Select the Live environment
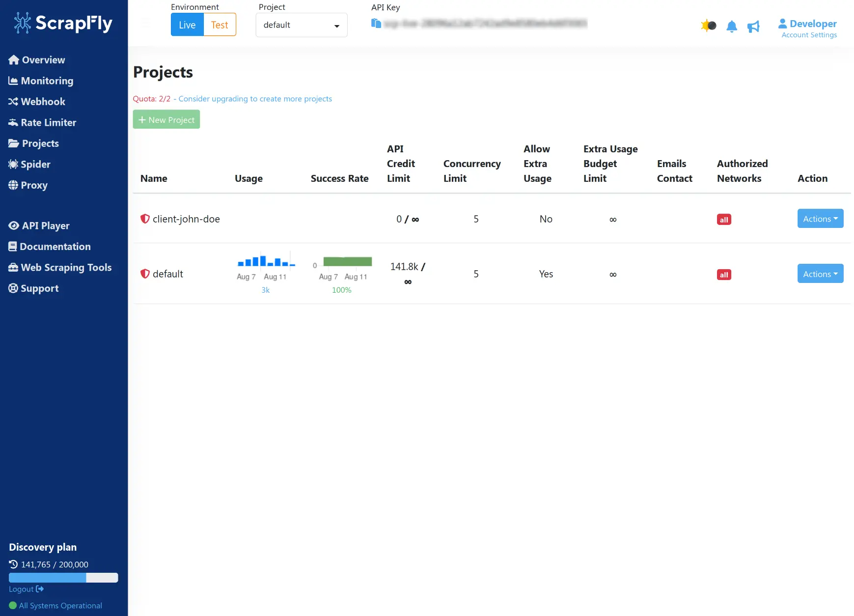Viewport: 854px width, 616px height. click(x=187, y=25)
